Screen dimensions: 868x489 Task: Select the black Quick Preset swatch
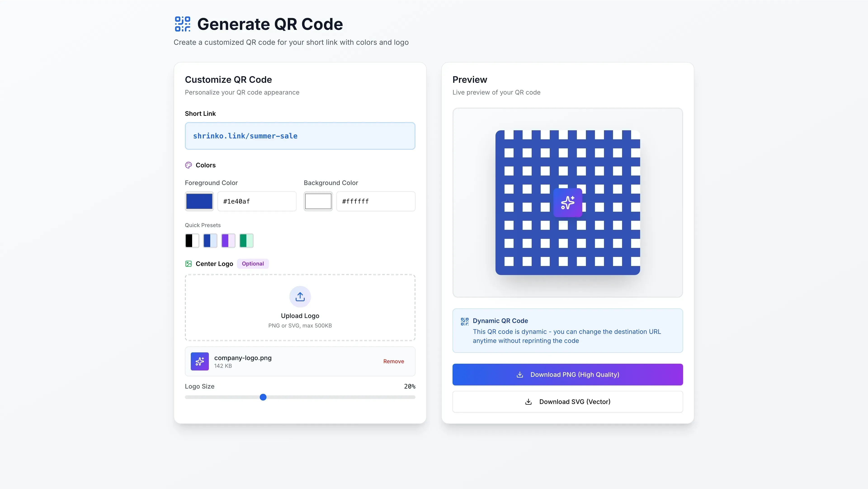tap(192, 240)
